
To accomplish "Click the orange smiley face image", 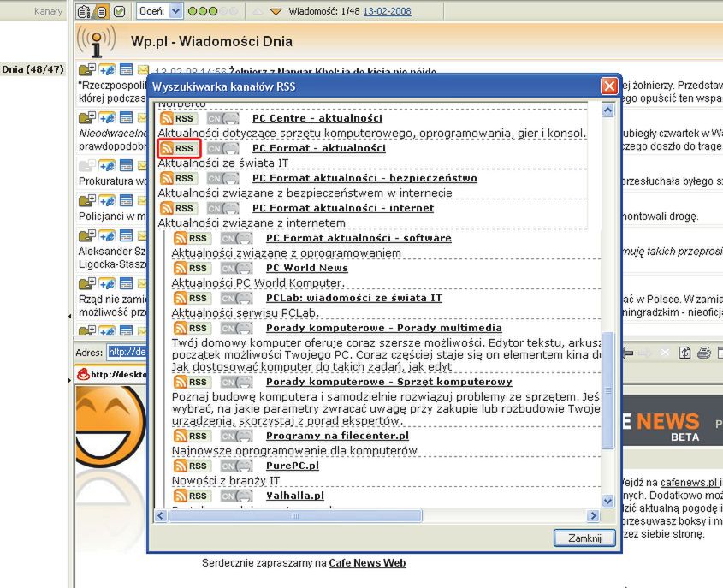I will click(110, 426).
